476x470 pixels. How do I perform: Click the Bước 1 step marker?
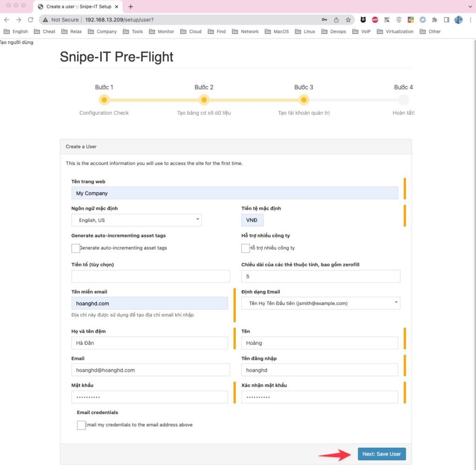pyautogui.click(x=104, y=99)
